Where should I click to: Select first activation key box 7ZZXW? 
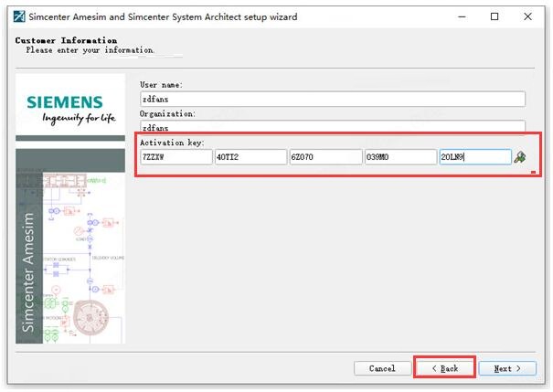click(x=176, y=157)
